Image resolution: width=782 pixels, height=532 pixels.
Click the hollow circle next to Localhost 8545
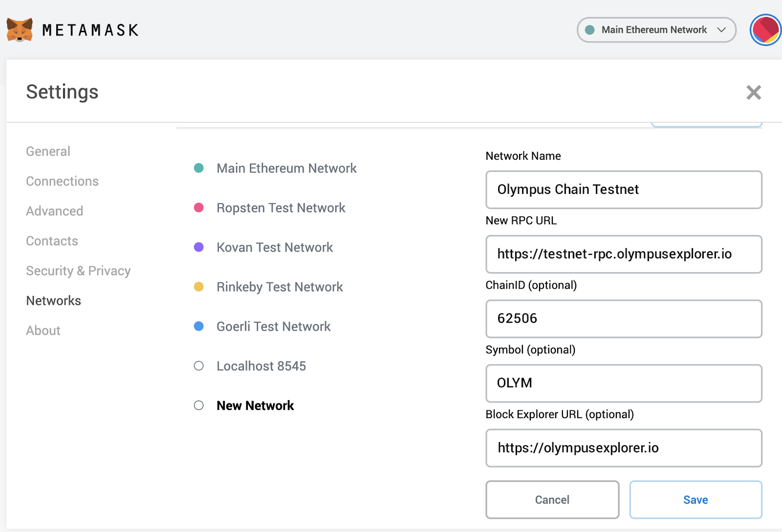point(198,366)
